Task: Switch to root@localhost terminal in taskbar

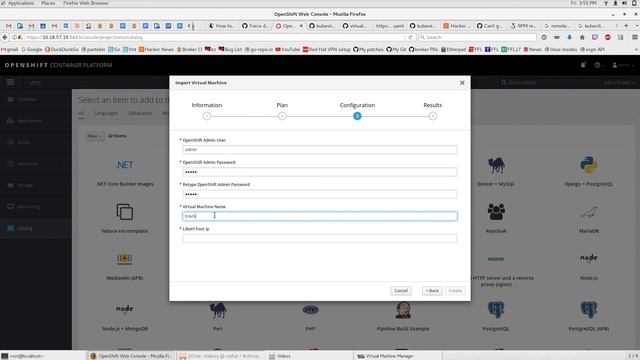Action: (43, 356)
